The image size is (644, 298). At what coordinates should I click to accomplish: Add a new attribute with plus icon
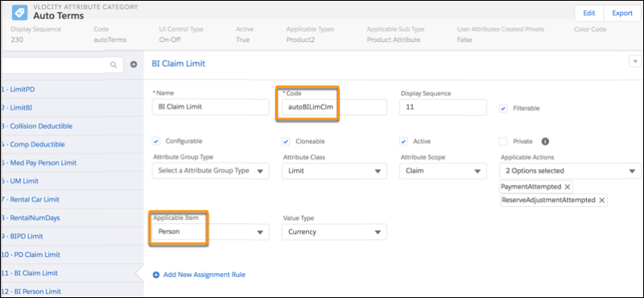click(134, 64)
